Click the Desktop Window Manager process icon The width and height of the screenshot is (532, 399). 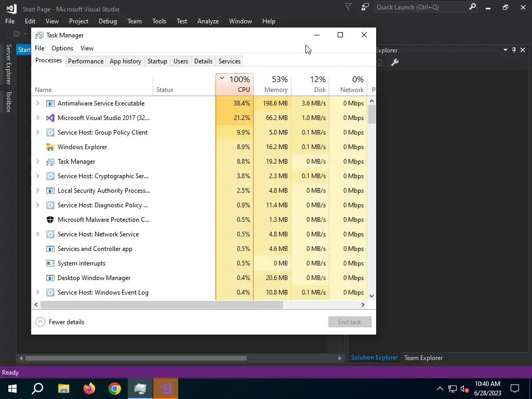coord(50,278)
